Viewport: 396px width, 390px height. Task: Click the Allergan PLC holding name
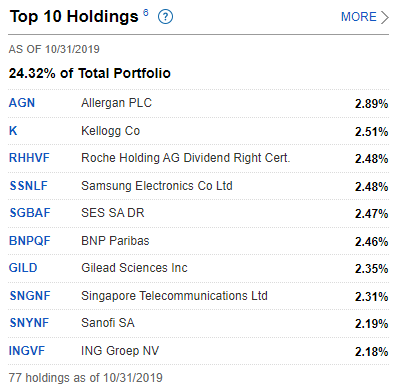116,103
